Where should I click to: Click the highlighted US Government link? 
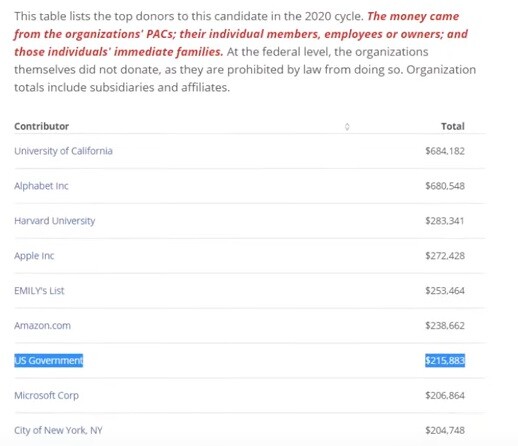(48, 360)
